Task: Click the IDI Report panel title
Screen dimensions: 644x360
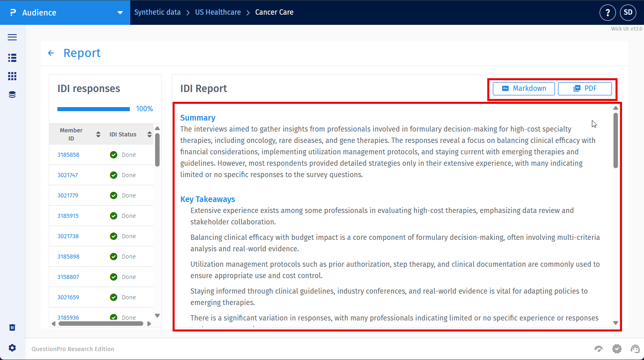Action: point(204,88)
